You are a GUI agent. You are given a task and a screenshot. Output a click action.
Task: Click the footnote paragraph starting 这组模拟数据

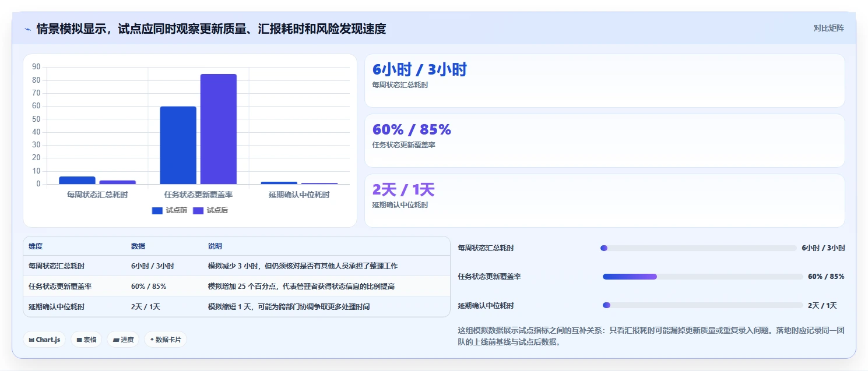coord(651,336)
